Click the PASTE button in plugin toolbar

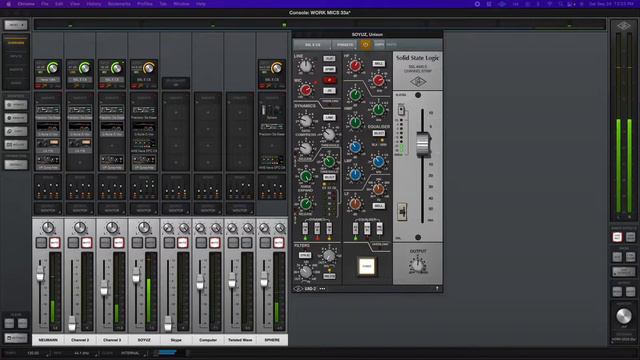point(391,44)
